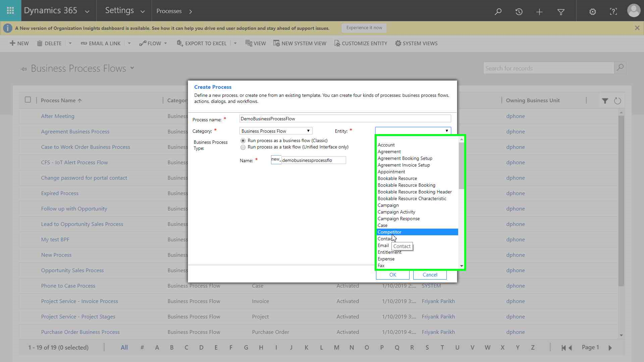Expand the Settings navigation chevron

point(143,11)
